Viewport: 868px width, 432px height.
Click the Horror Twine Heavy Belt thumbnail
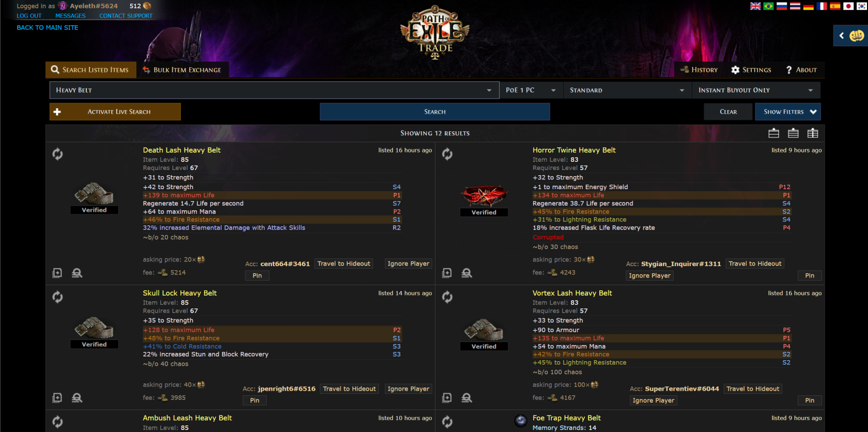click(484, 195)
